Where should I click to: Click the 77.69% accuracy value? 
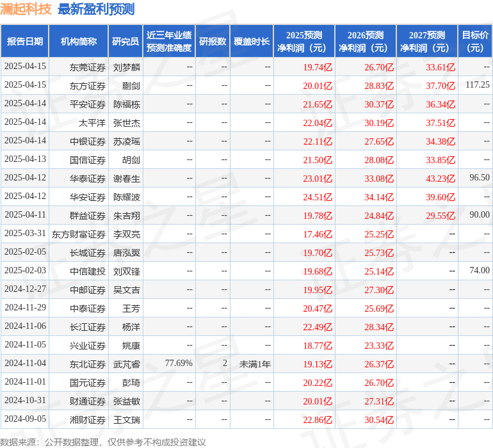tap(179, 364)
